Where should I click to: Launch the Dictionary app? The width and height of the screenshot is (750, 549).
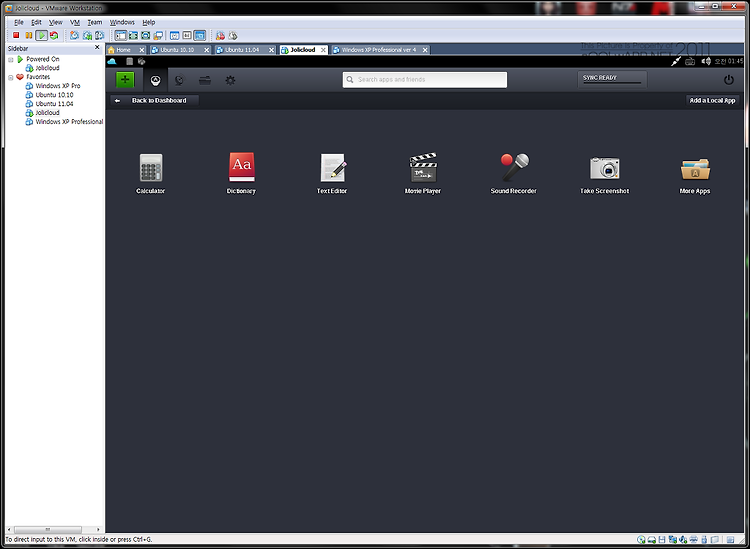pos(241,174)
